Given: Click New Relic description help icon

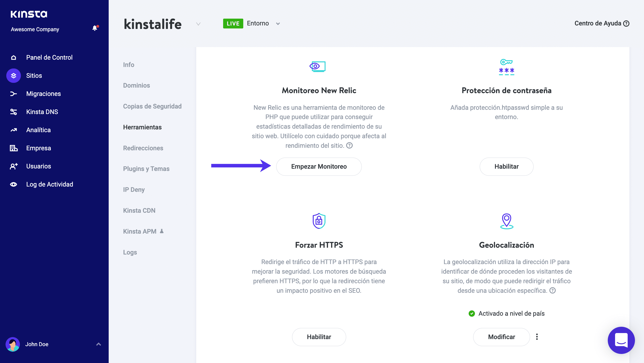Looking at the screenshot, I should [x=349, y=146].
